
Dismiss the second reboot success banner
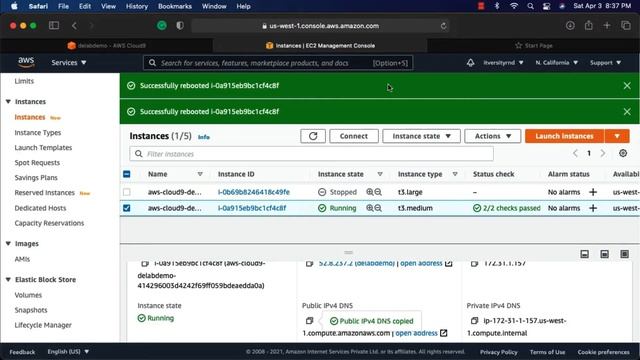tap(627, 111)
